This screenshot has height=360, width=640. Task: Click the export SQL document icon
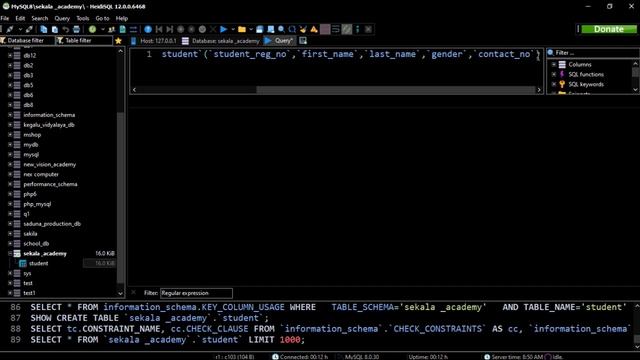pyautogui.click(x=122, y=29)
